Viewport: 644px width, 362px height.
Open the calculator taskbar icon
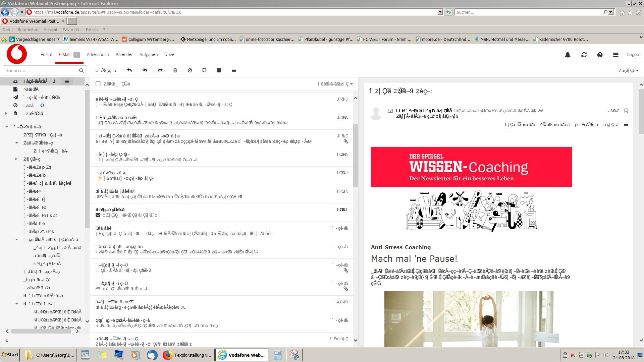pyautogui.click(x=277, y=355)
